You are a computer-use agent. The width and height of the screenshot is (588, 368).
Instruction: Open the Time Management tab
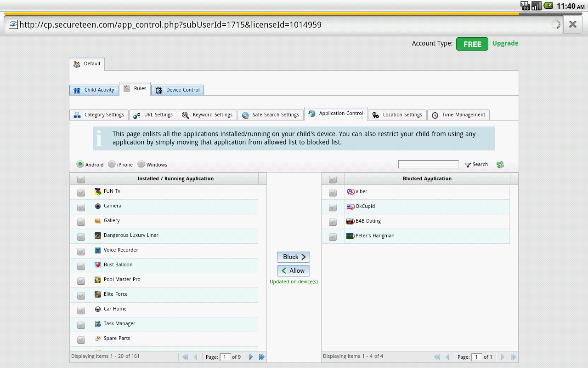(458, 115)
